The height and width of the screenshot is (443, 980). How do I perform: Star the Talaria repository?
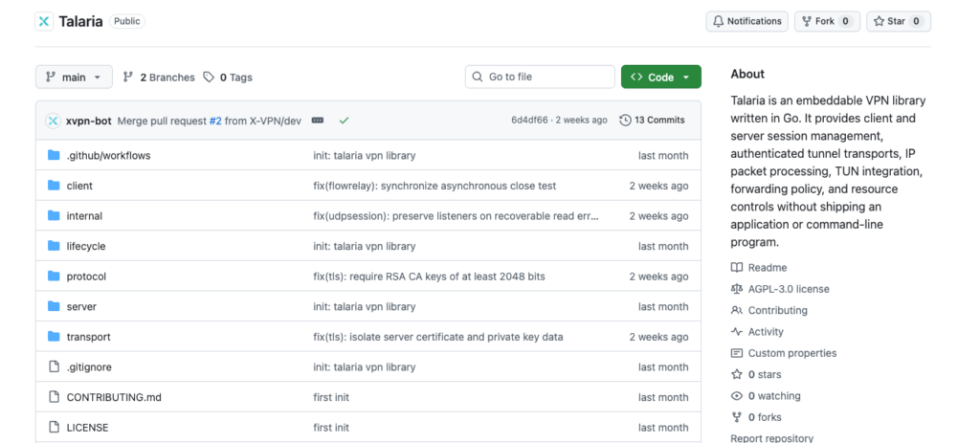(898, 21)
